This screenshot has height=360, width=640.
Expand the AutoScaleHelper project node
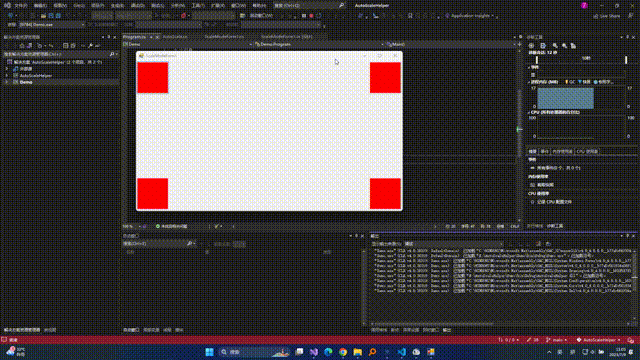coord(6,76)
